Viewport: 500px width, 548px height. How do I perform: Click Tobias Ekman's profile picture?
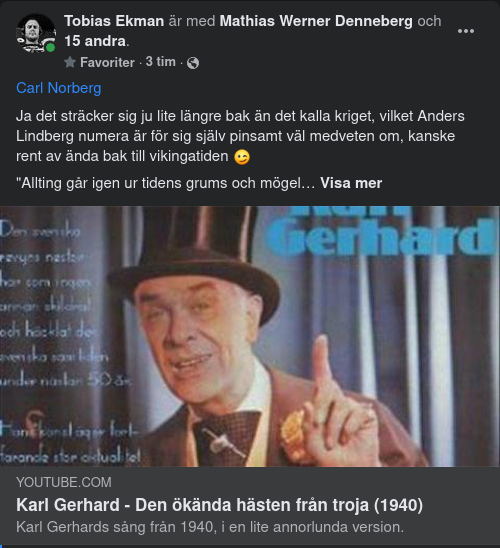click(x=36, y=33)
